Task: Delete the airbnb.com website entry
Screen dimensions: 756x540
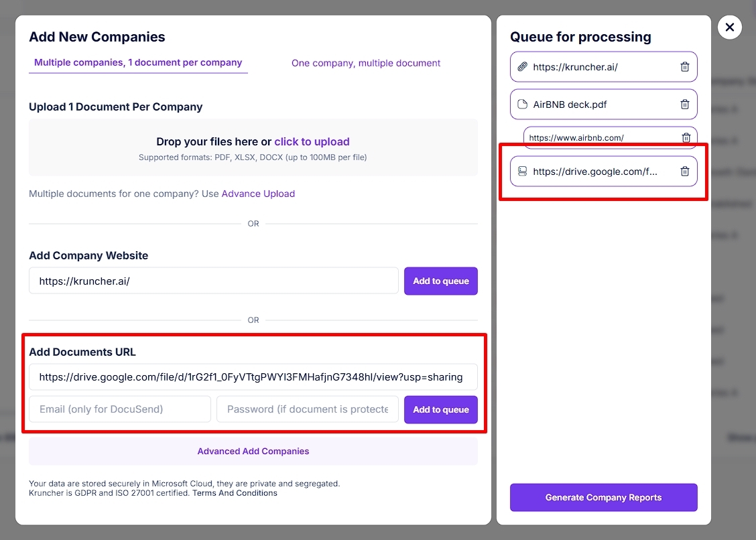Action: click(686, 137)
